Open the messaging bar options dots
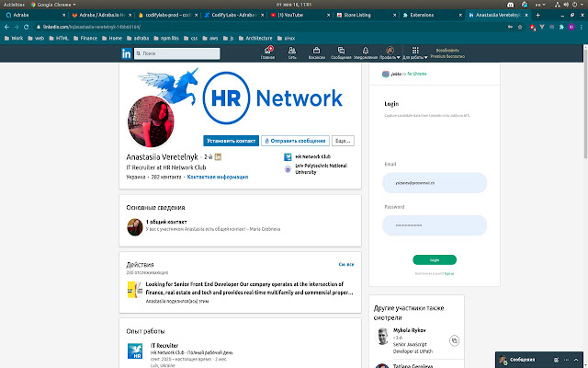588x368 pixels. (566, 360)
